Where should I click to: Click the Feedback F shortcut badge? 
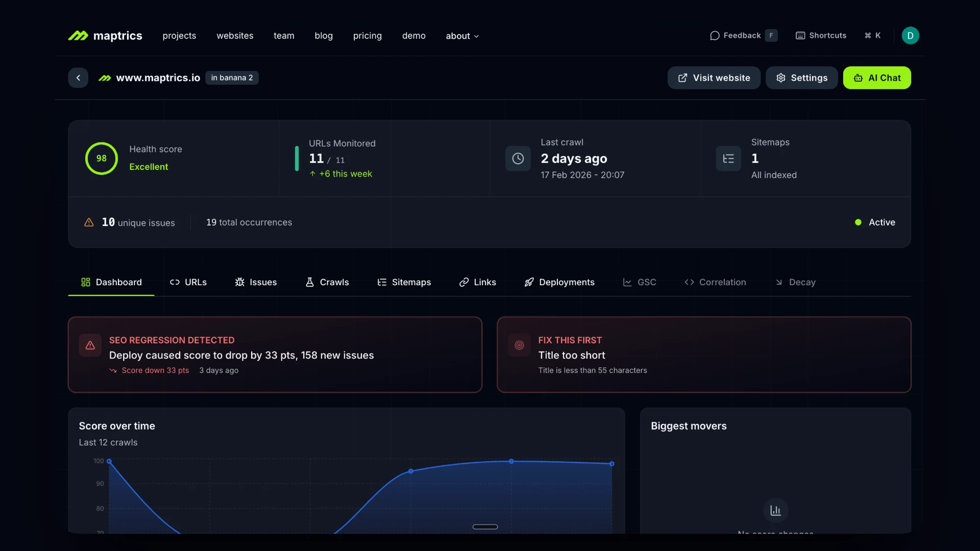coord(771,36)
